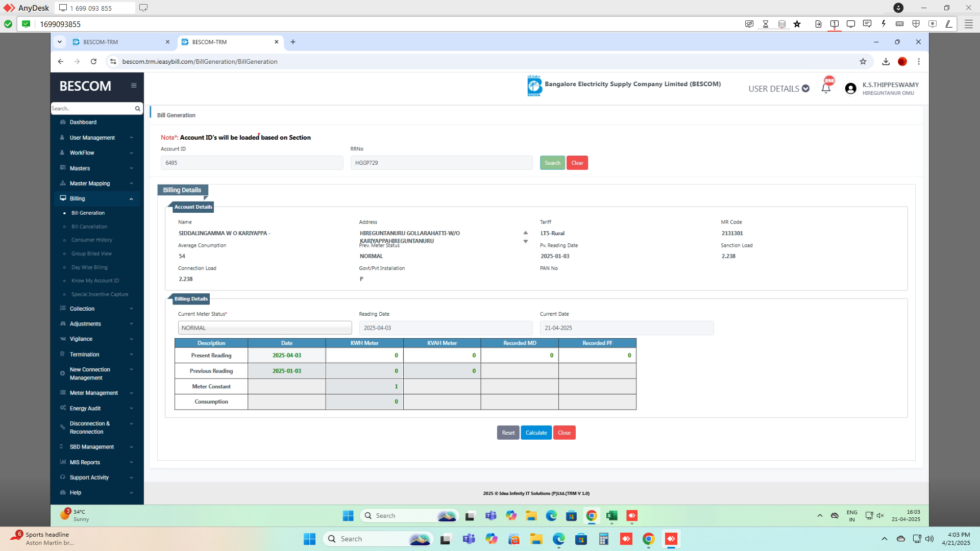Viewport: 980px width, 551px height.
Task: Expand the Collection menu
Action: tap(97, 309)
